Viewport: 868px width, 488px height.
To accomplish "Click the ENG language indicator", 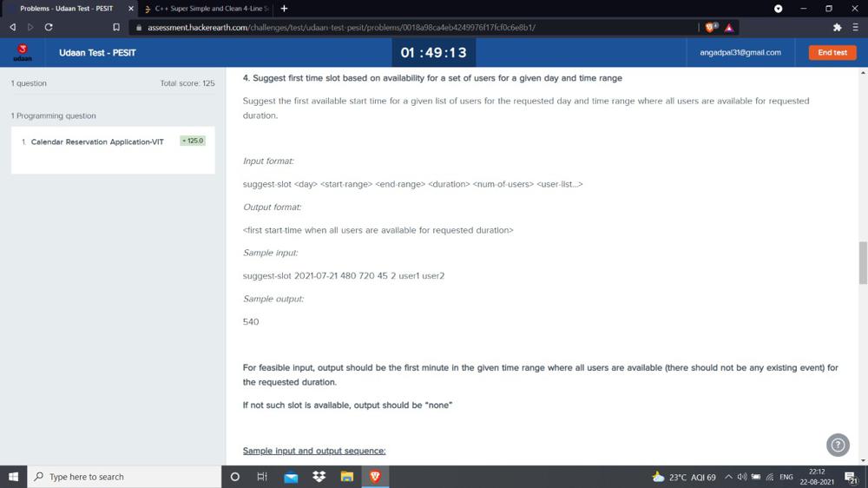I will click(x=786, y=477).
